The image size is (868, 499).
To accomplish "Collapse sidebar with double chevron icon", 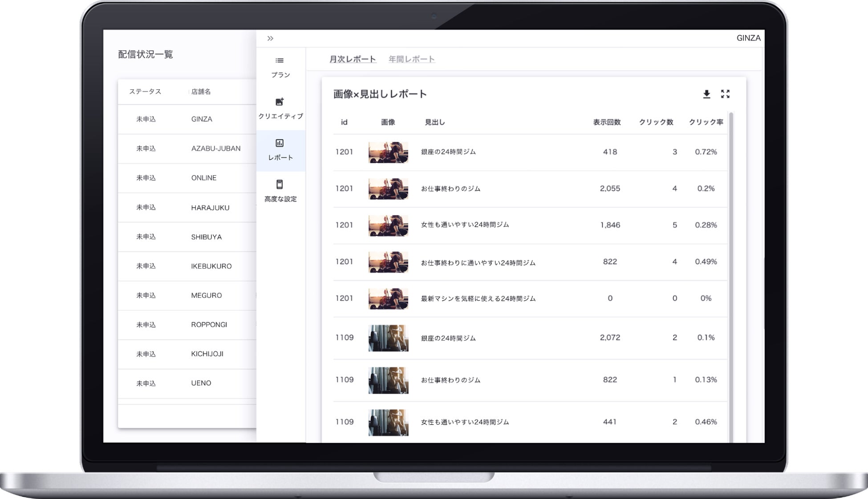I will (x=270, y=39).
